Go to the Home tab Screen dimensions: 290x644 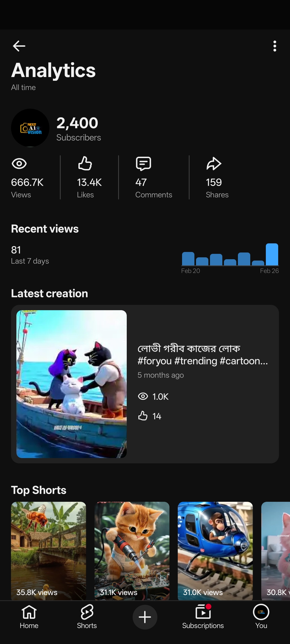point(29,617)
